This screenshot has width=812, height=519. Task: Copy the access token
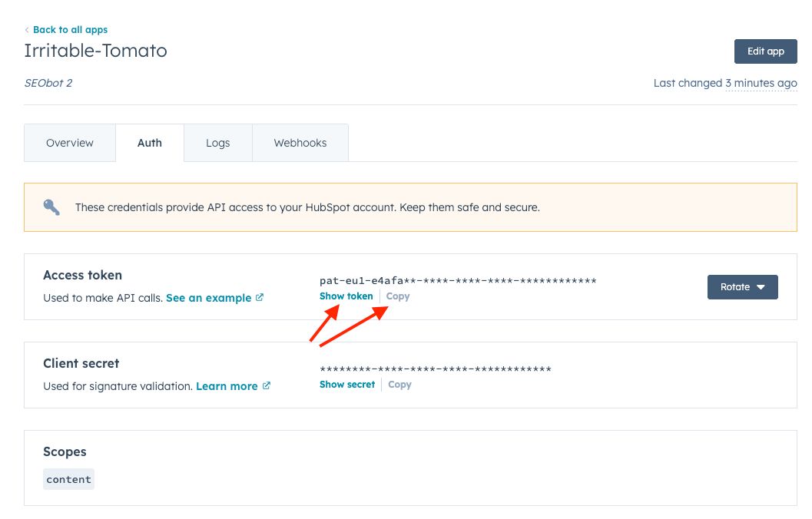click(398, 296)
